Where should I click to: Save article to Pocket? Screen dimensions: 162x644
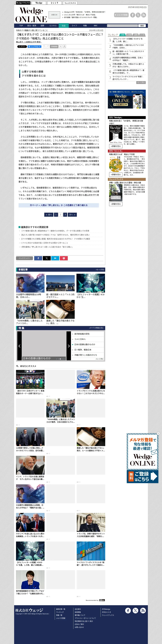[x=64, y=258]
